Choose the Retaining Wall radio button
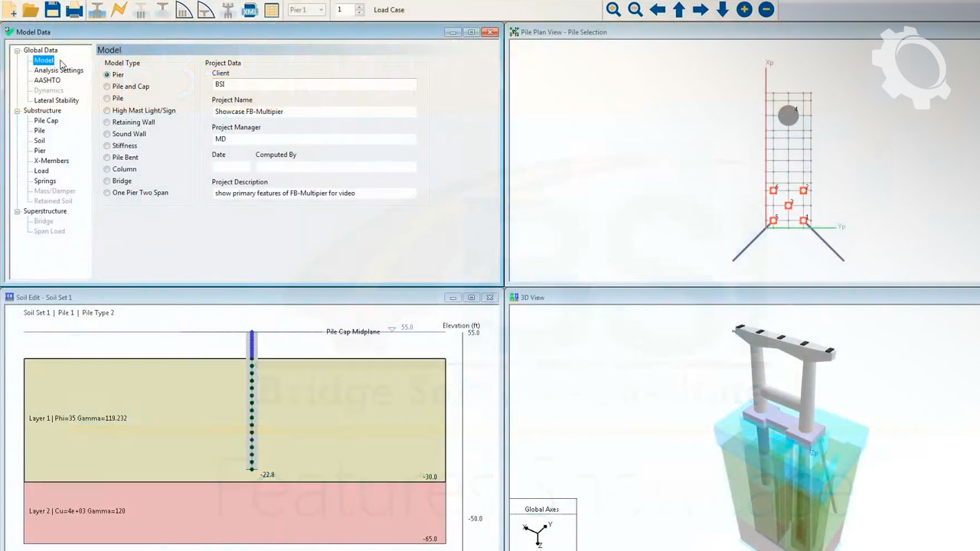Viewport: 980px width, 551px height. [x=107, y=122]
